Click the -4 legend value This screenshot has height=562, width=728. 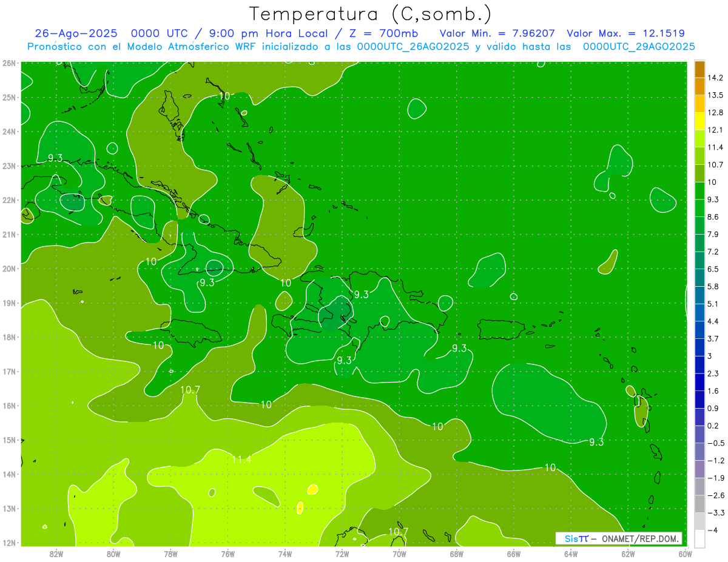(713, 530)
